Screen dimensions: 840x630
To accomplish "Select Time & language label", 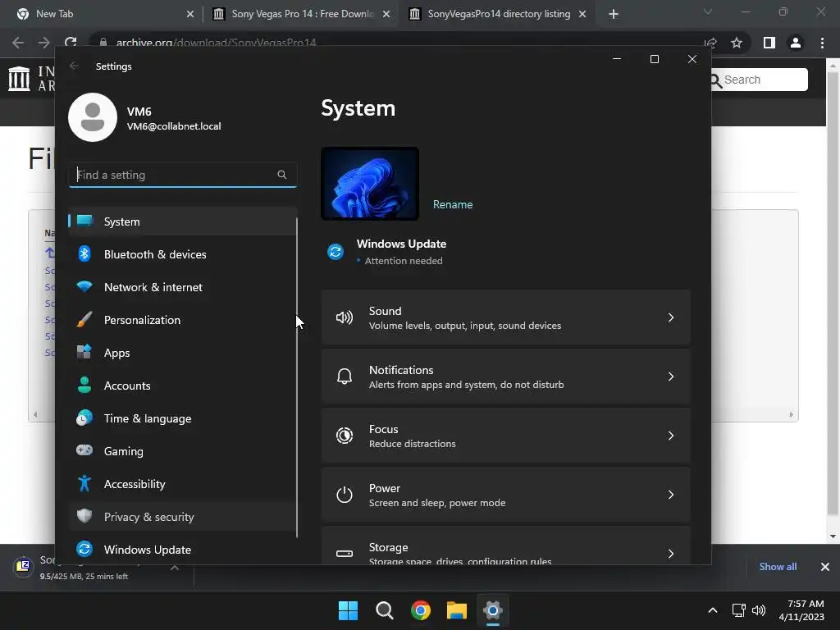I will [148, 418].
